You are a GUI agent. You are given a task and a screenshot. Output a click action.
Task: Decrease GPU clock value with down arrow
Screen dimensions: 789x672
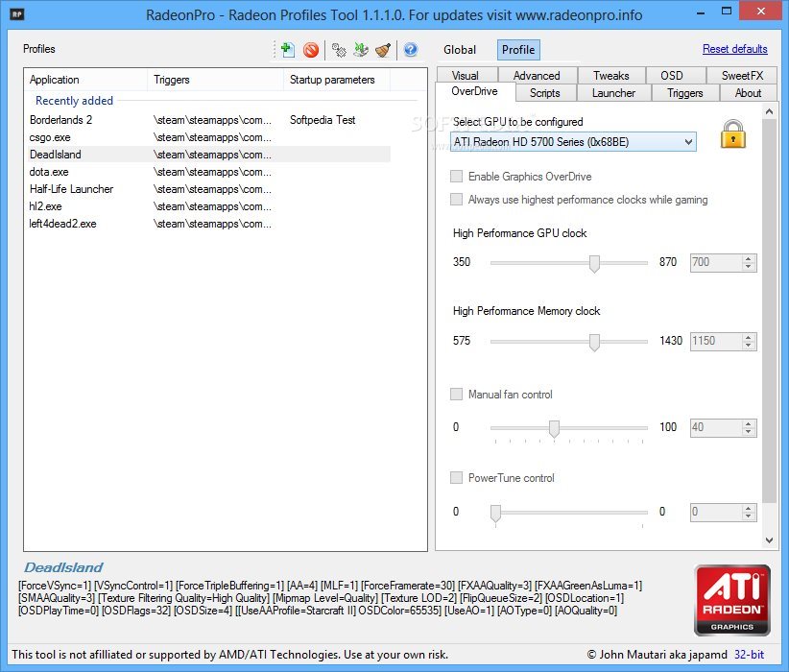click(749, 266)
